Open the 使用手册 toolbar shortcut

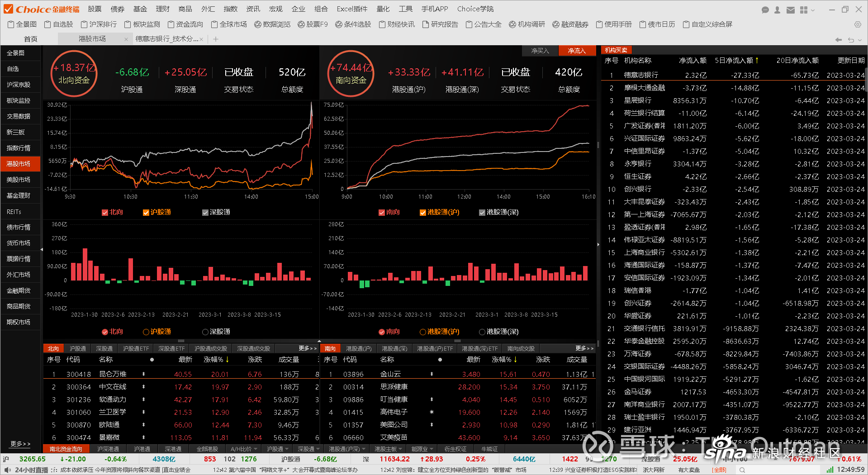(x=614, y=24)
